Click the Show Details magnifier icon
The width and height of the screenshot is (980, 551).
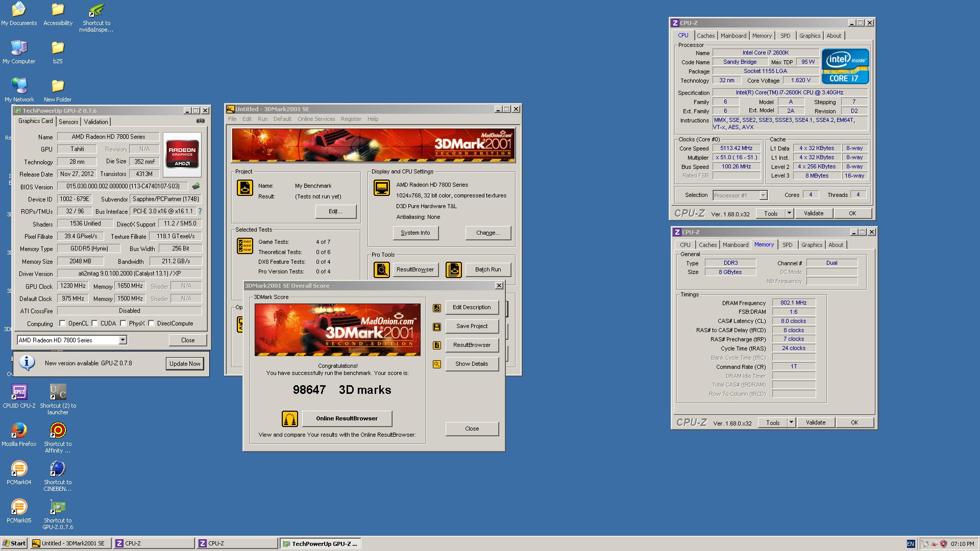tap(437, 364)
